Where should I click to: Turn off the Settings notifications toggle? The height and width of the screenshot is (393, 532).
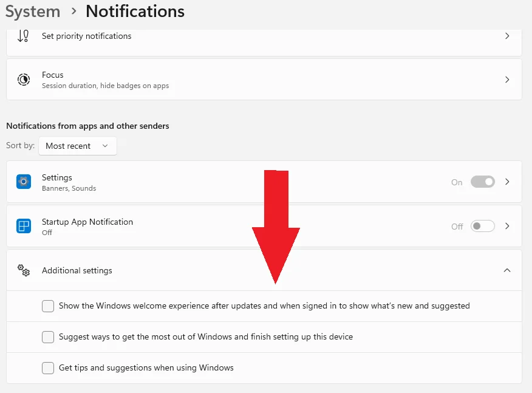point(482,182)
